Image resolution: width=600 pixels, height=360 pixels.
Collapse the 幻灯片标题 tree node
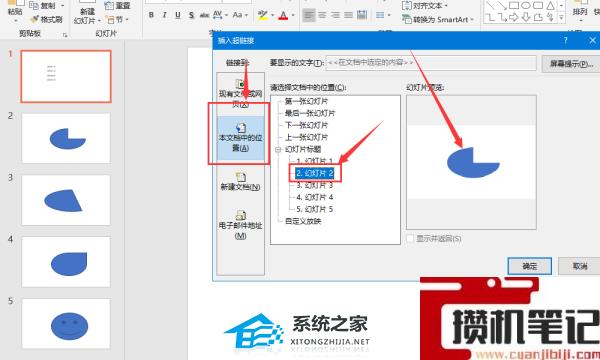click(278, 150)
